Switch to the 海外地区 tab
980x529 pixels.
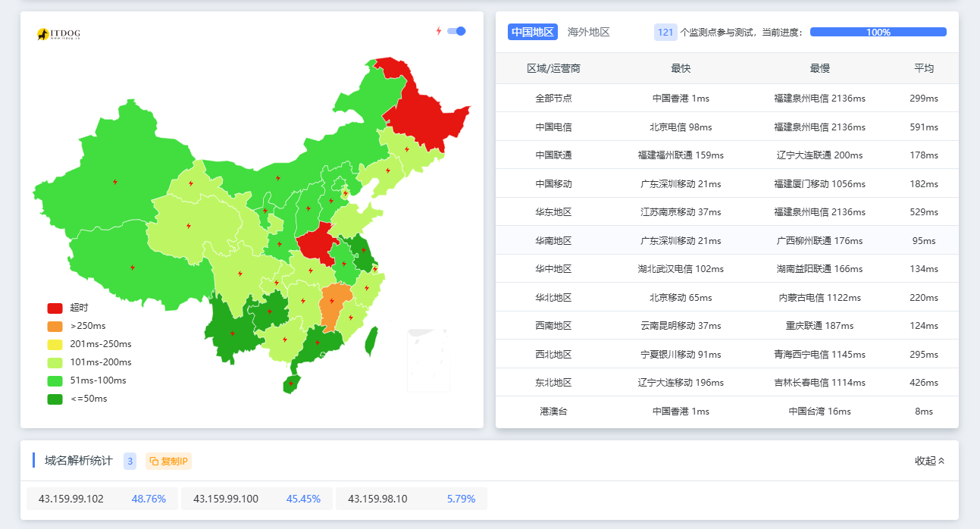pos(588,32)
